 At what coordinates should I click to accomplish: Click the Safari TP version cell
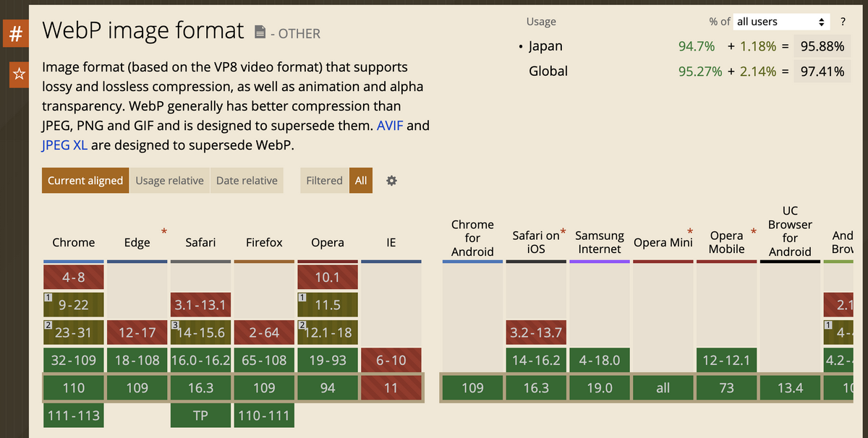tap(200, 415)
